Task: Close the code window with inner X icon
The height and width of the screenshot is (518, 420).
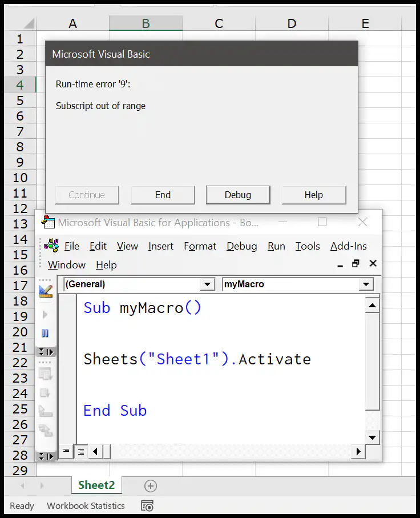Action: [373, 264]
